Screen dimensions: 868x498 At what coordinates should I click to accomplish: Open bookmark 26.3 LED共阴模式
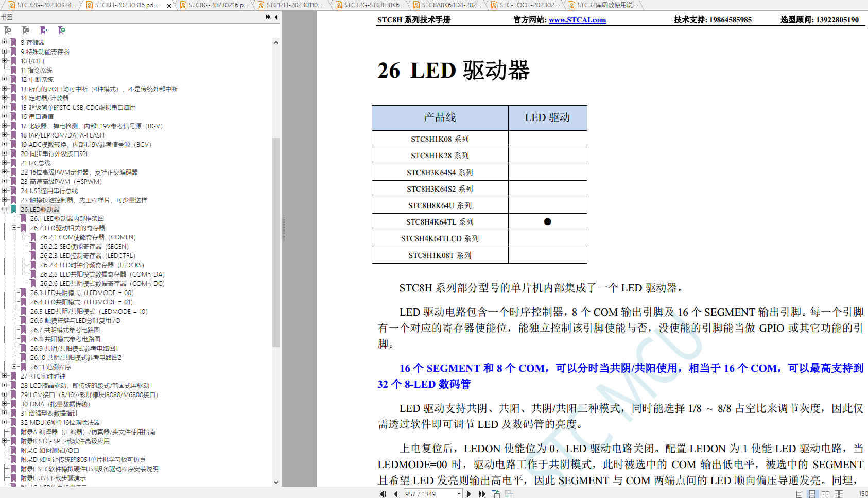(x=82, y=293)
